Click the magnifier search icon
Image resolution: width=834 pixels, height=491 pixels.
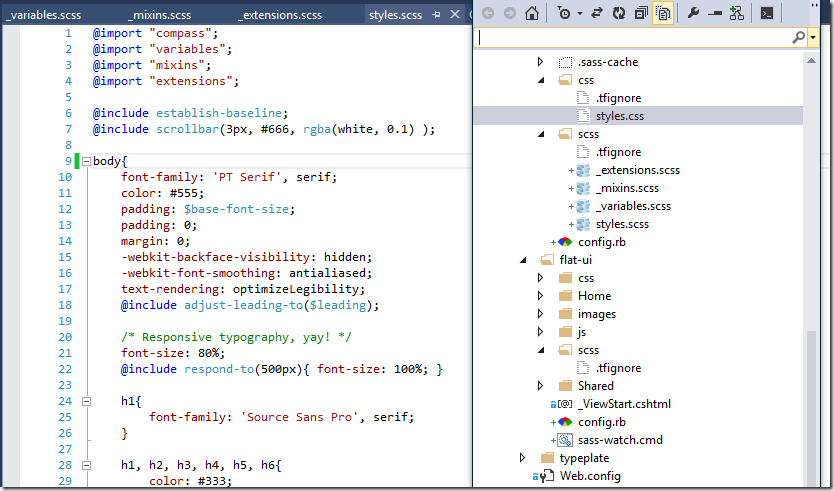tap(798, 37)
